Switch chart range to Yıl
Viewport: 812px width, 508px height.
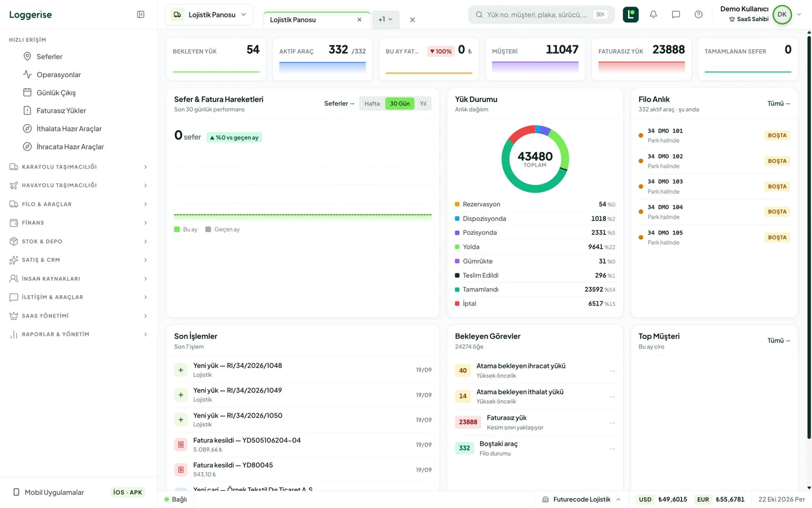click(x=423, y=104)
